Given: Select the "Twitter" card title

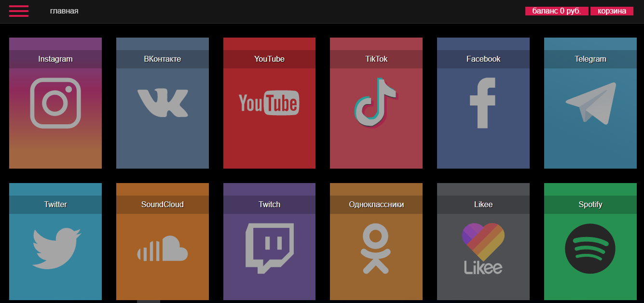Looking at the screenshot, I should click(55, 205).
